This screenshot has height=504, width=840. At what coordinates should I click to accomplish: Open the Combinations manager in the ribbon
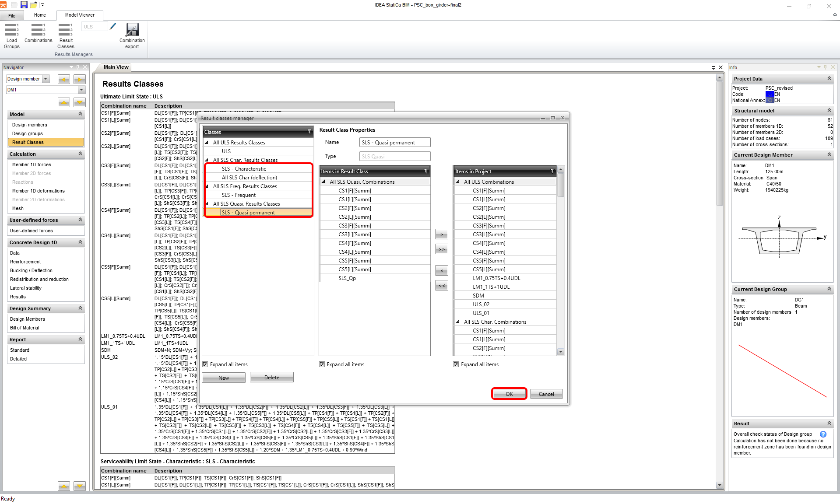39,33
